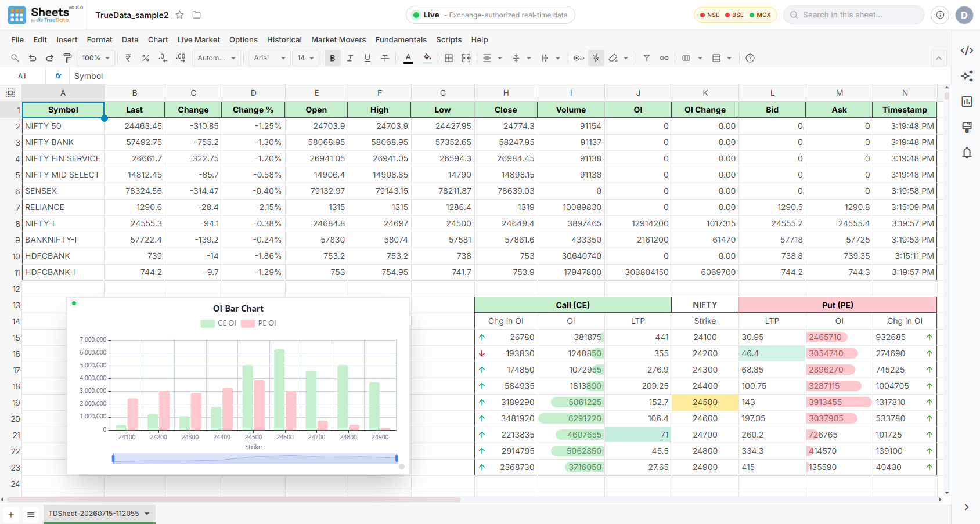This screenshot has width=980, height=524.
Task: Open the Options menu
Action: pos(243,40)
